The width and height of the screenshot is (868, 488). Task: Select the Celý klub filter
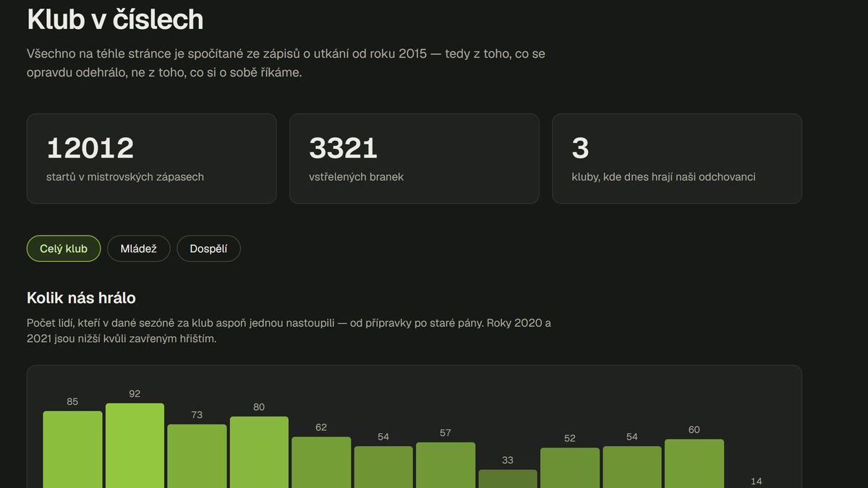[64, 249]
